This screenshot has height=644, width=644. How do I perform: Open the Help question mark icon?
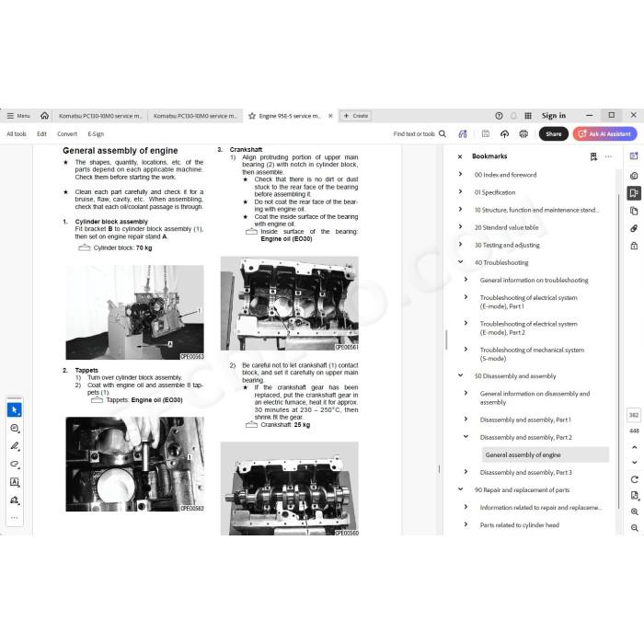tap(499, 116)
